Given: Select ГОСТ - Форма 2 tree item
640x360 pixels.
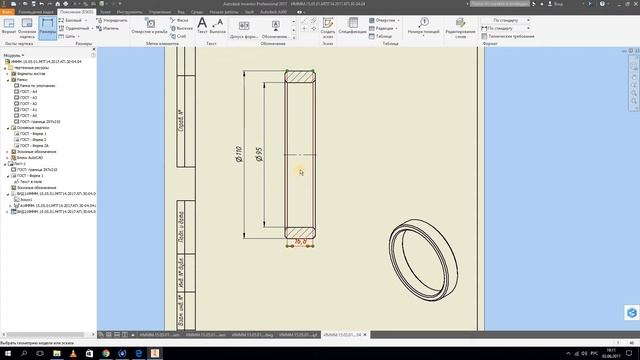Looking at the screenshot, I should (30, 140).
